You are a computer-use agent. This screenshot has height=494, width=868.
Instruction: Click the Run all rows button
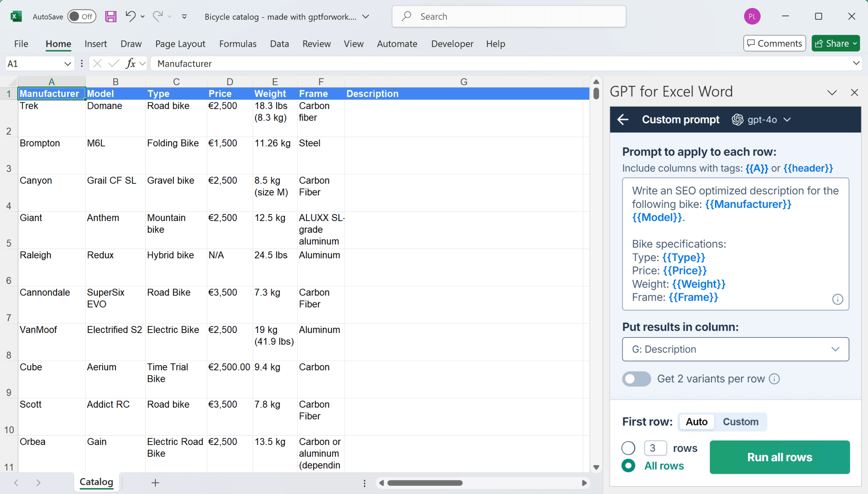click(779, 457)
